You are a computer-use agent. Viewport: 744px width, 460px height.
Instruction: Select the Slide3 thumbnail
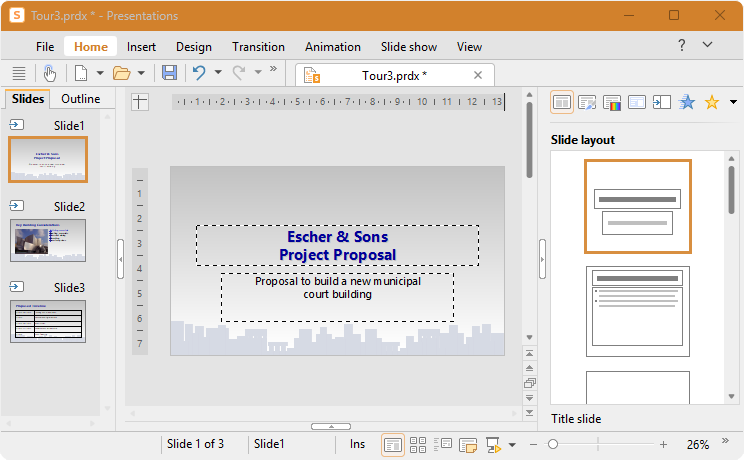48,321
